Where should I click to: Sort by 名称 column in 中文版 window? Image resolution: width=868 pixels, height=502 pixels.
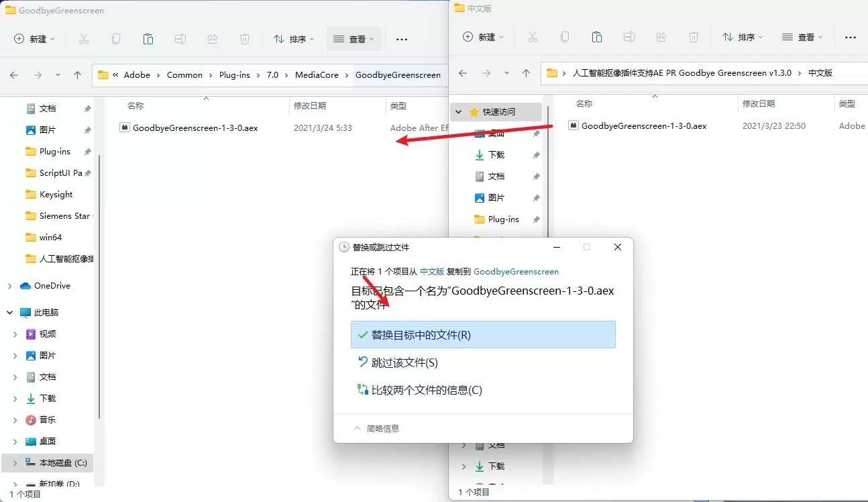tap(584, 104)
